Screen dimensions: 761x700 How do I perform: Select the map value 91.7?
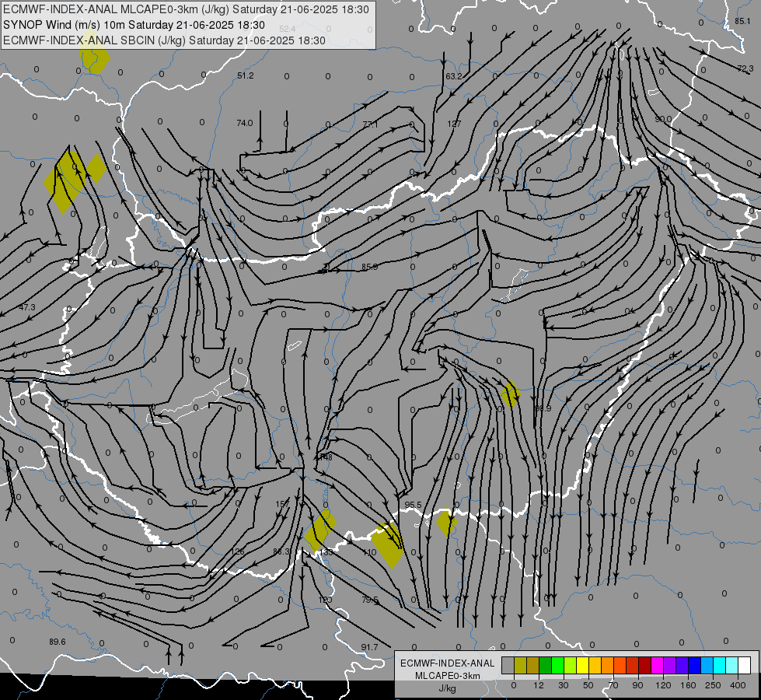tap(369, 647)
